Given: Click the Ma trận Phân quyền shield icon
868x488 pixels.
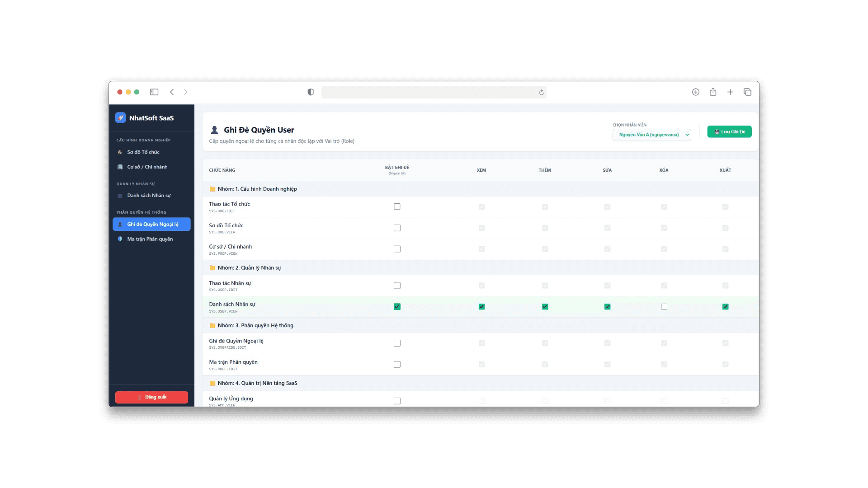Looking at the screenshot, I should pyautogui.click(x=120, y=239).
